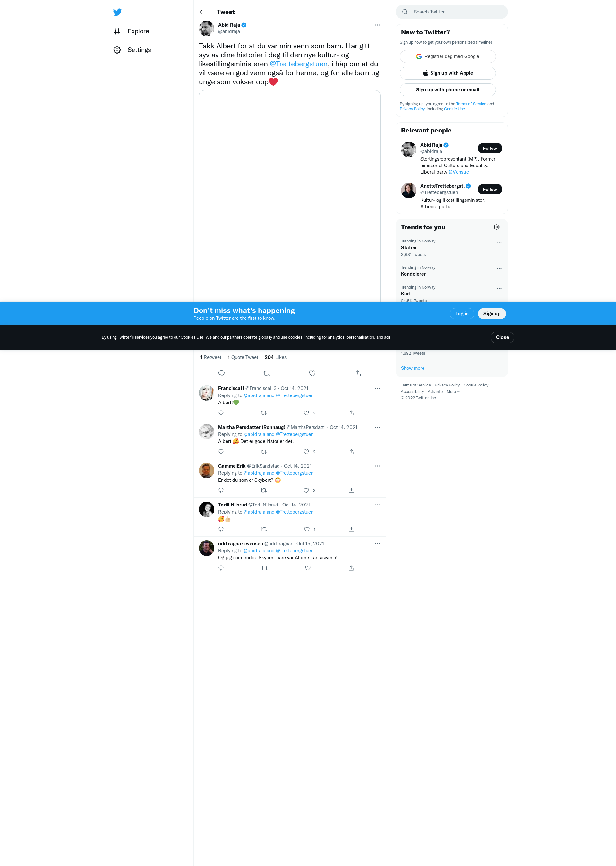Retweet GammelErik's reply

coord(264,491)
